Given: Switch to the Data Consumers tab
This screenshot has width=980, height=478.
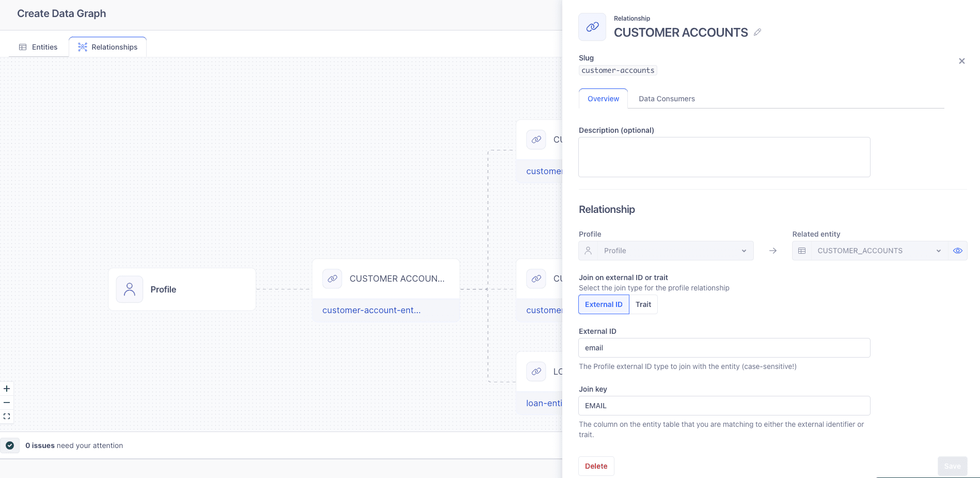Looking at the screenshot, I should [x=666, y=99].
